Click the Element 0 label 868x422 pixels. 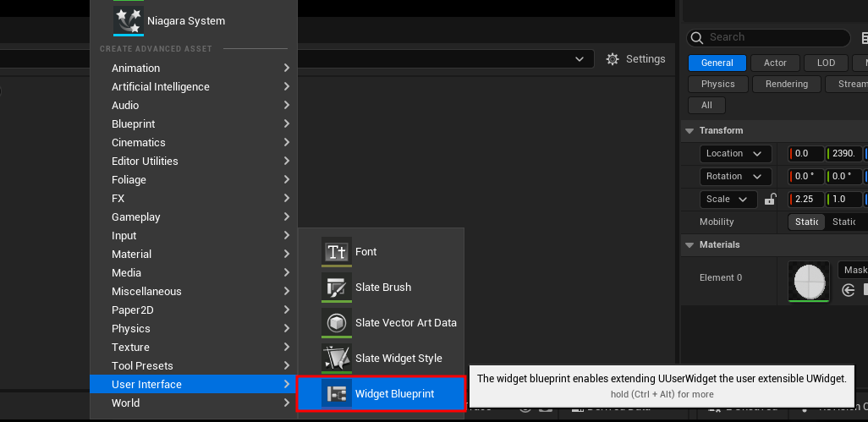click(x=721, y=277)
